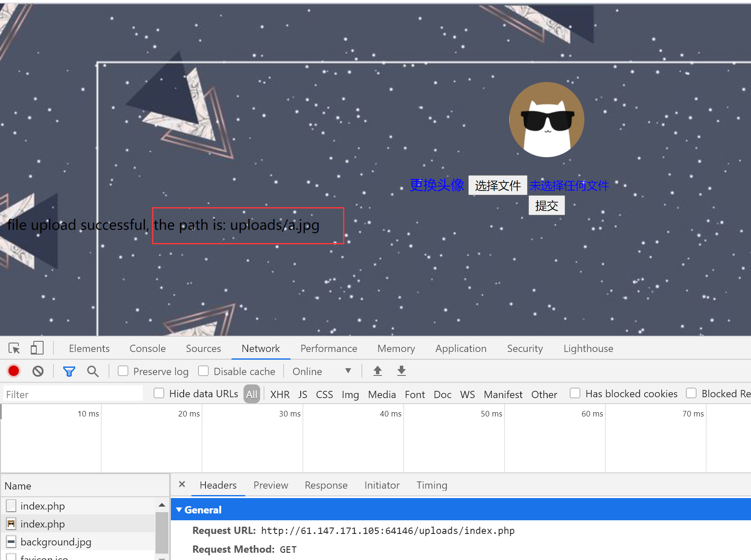Enable the Disable cache checkbox
Image resolution: width=751 pixels, height=560 pixels.
click(203, 371)
